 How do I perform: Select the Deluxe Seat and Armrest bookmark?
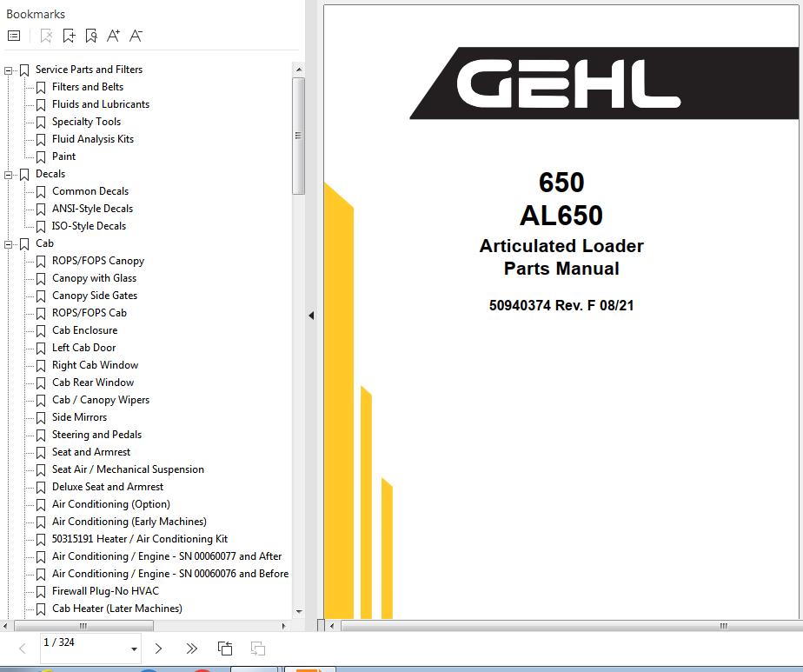(x=108, y=488)
